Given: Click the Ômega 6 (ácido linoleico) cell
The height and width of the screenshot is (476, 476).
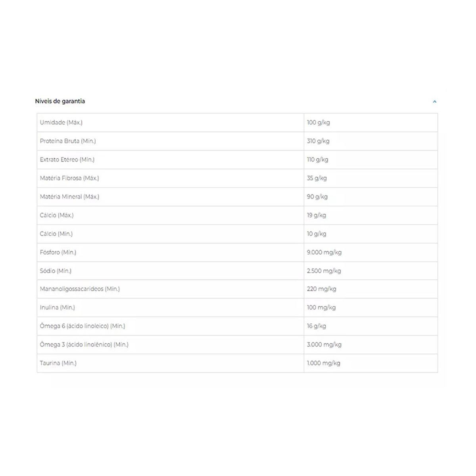Looking at the screenshot, I should click(x=83, y=326).
